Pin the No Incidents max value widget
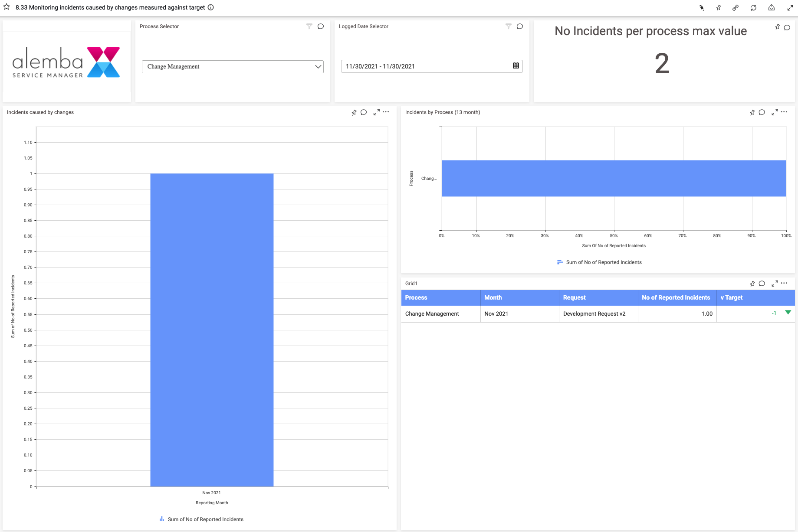The width and height of the screenshot is (798, 532). point(777,27)
